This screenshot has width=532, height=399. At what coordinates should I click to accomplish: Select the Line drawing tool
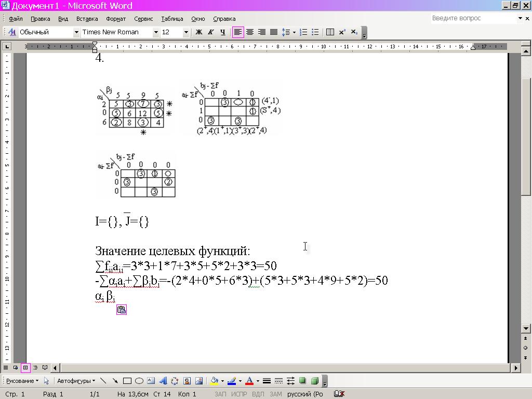coord(103,381)
